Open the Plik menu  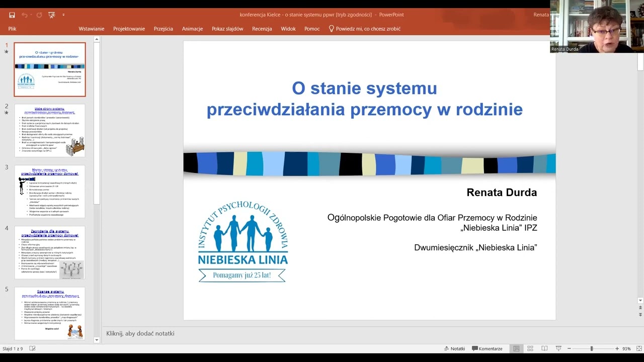12,29
